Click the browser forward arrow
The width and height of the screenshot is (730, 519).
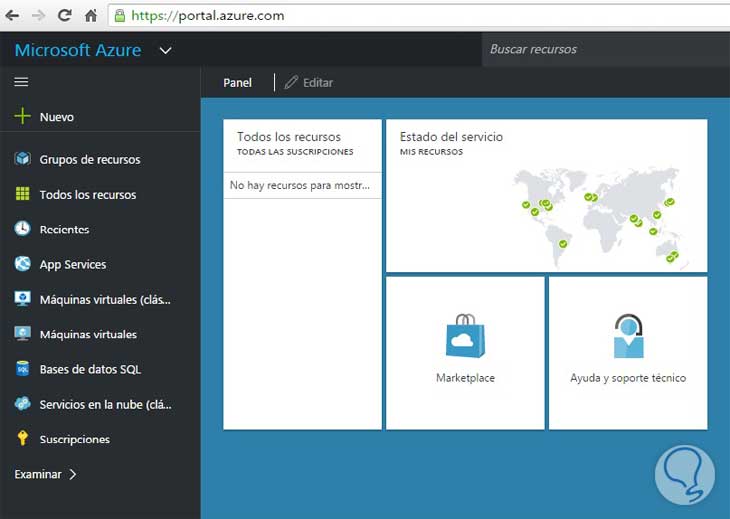click(39, 15)
